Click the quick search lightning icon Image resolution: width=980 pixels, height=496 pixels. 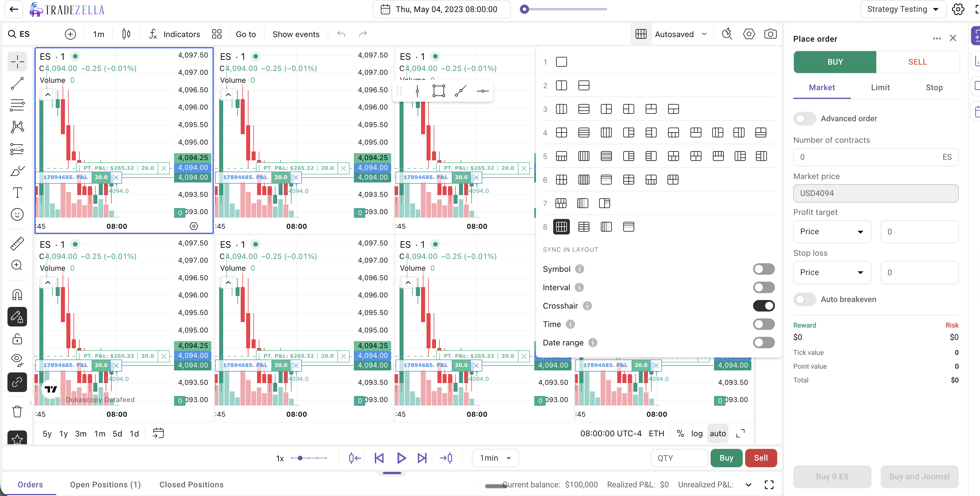coord(727,34)
